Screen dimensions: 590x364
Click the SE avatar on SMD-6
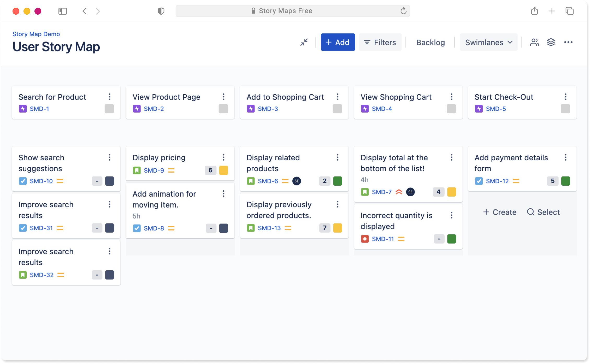coord(297,181)
